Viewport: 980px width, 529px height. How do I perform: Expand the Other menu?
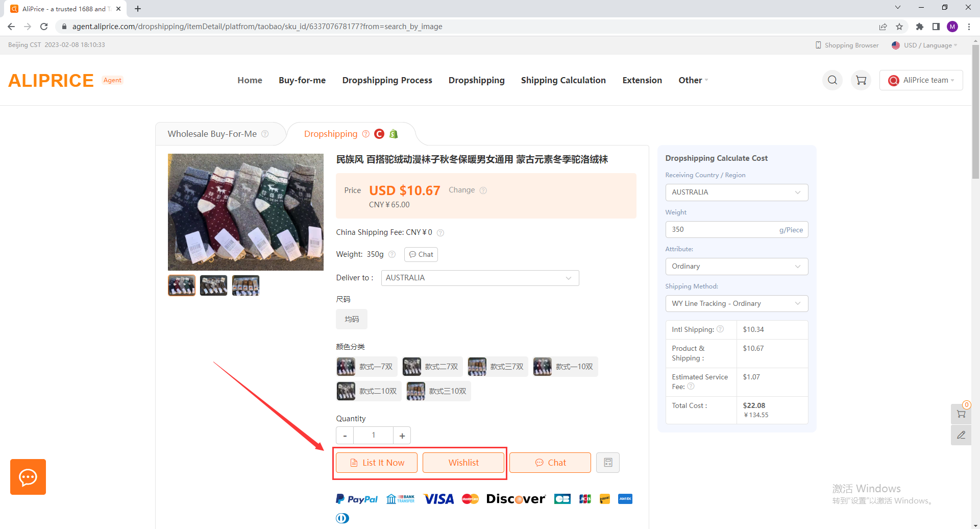693,80
